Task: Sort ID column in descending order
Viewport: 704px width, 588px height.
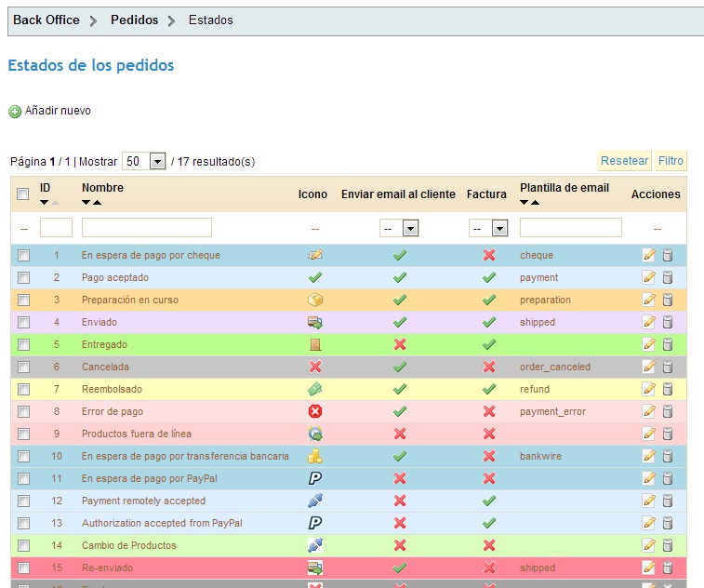Action: pos(45,202)
